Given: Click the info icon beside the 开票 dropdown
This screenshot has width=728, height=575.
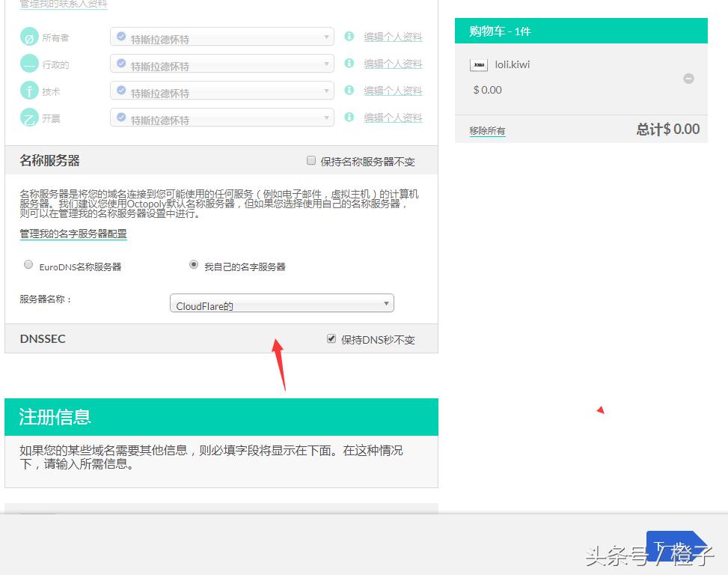Looking at the screenshot, I should pos(349,117).
